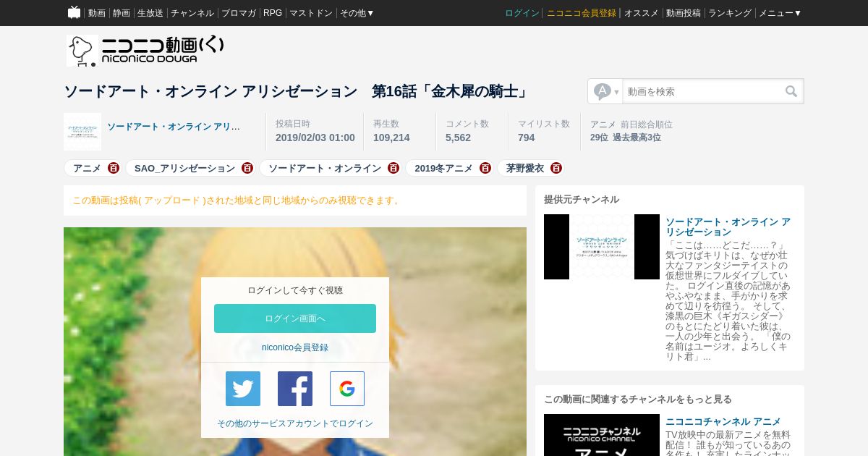Open the ブロマガ top menu item
This screenshot has width=868, height=456.
pos(239,13)
